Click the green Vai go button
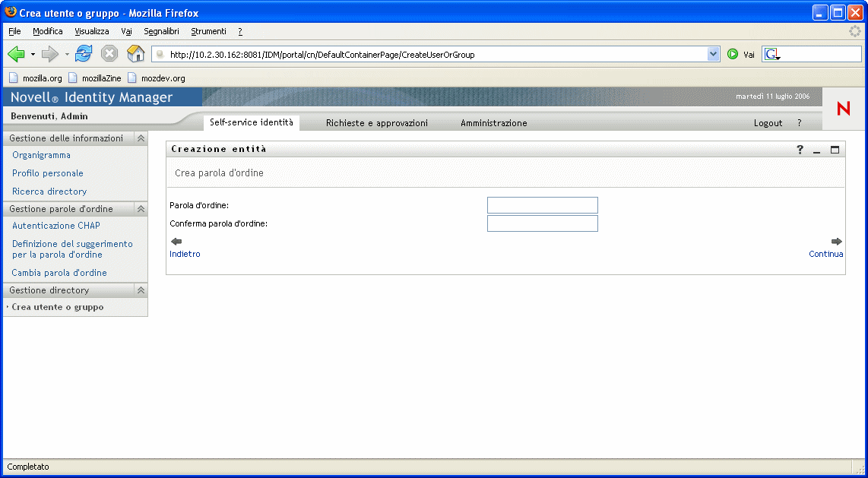The image size is (868, 478). click(733, 54)
